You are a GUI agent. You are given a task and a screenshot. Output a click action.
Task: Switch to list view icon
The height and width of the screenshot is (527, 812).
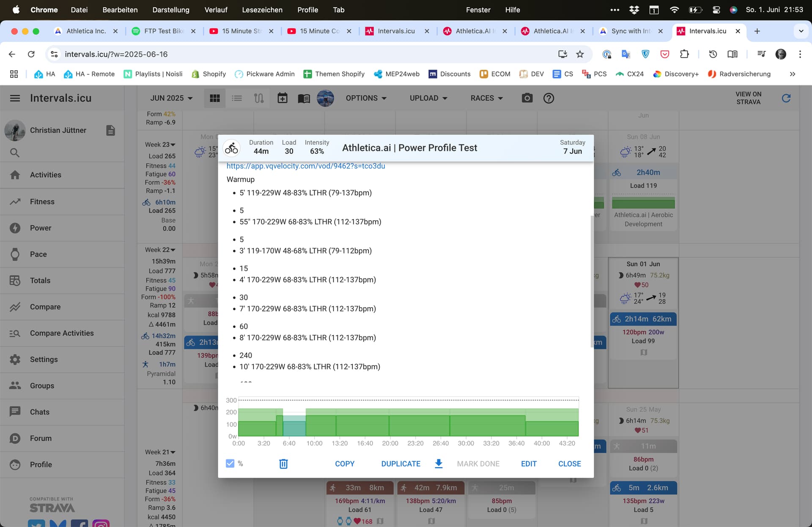(x=237, y=98)
